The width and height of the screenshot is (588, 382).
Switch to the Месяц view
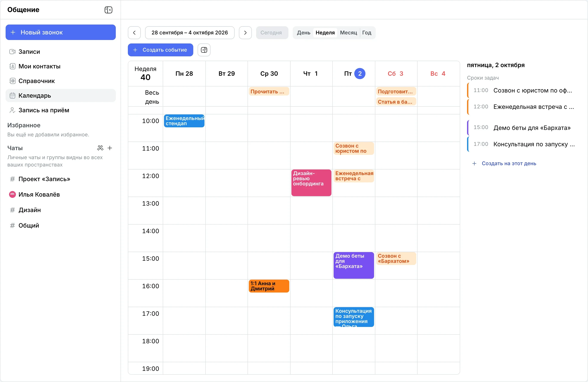click(348, 33)
